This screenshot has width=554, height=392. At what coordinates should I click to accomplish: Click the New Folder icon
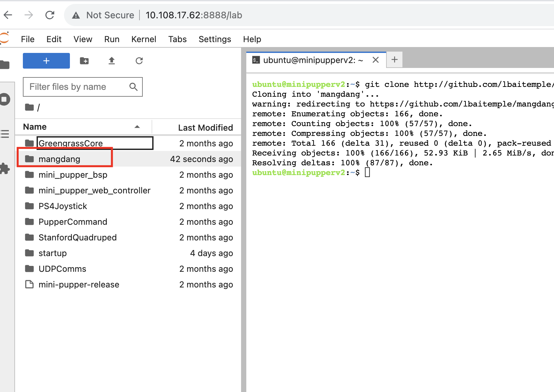click(x=84, y=61)
